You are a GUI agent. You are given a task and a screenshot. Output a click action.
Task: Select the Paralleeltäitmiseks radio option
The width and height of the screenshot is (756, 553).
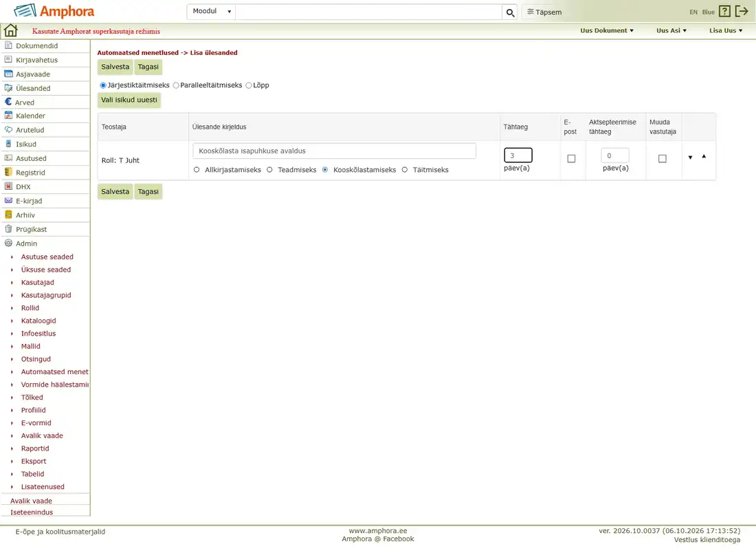coord(176,85)
